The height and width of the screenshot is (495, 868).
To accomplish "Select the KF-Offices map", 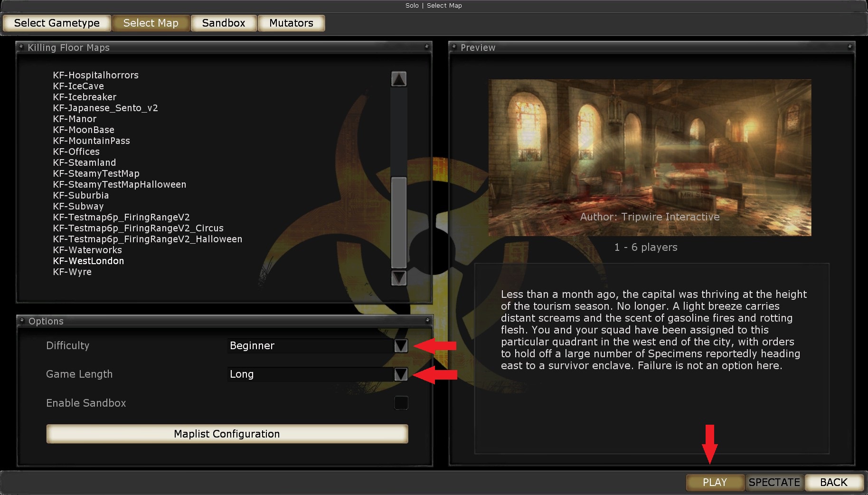I will tap(76, 152).
